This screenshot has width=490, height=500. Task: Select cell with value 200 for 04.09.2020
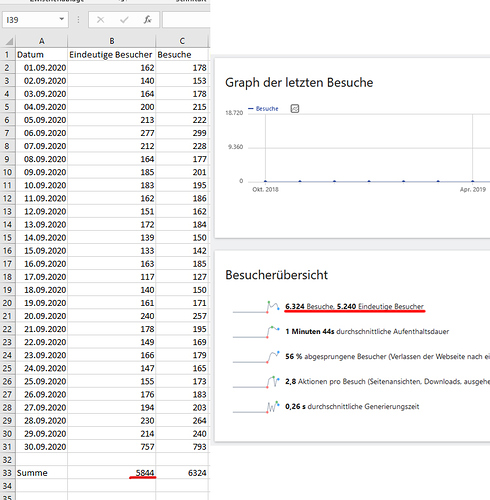point(112,107)
